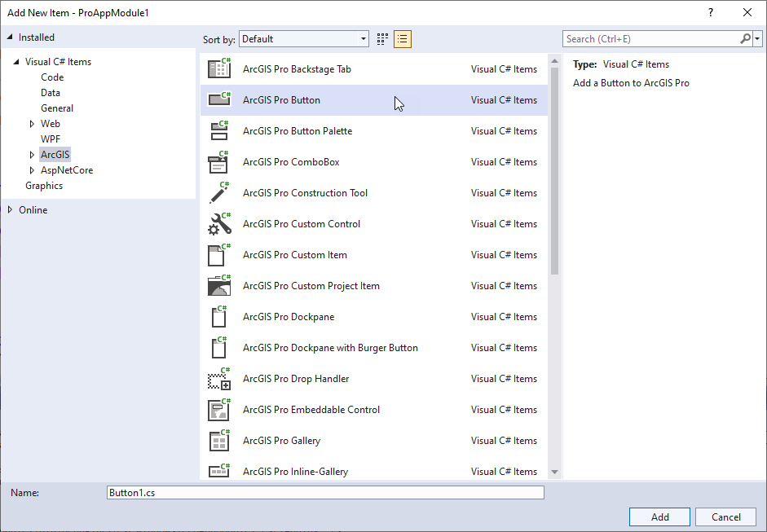Expand the ArcGIS tree node
The image size is (767, 532).
(x=32, y=155)
